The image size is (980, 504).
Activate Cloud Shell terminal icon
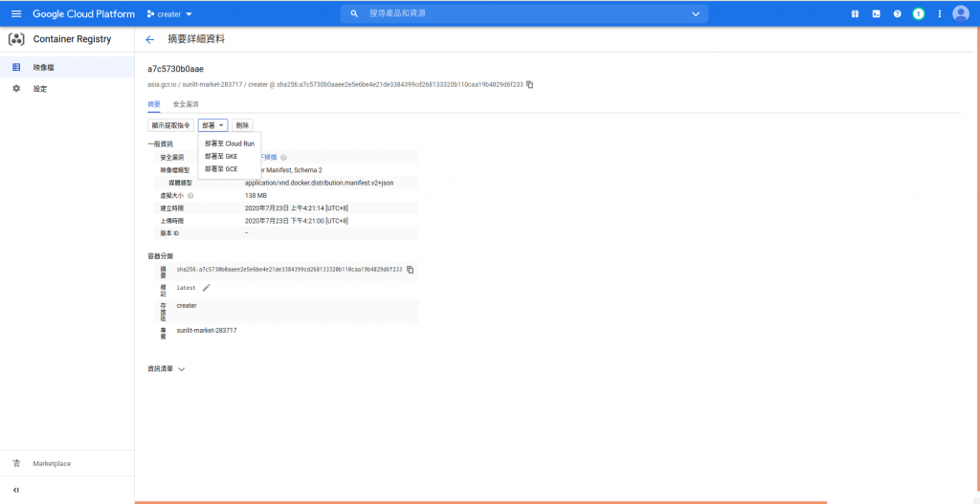pyautogui.click(x=877, y=13)
